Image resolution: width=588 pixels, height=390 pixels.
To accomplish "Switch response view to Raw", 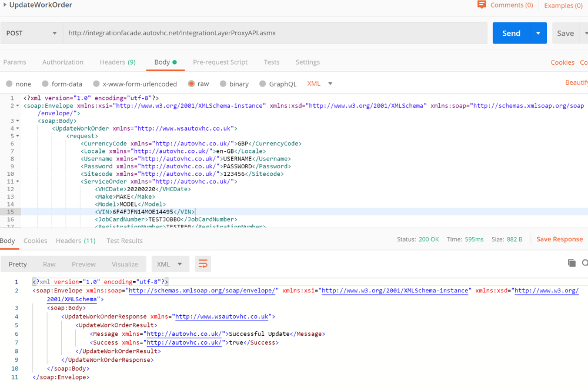I will click(x=49, y=264).
